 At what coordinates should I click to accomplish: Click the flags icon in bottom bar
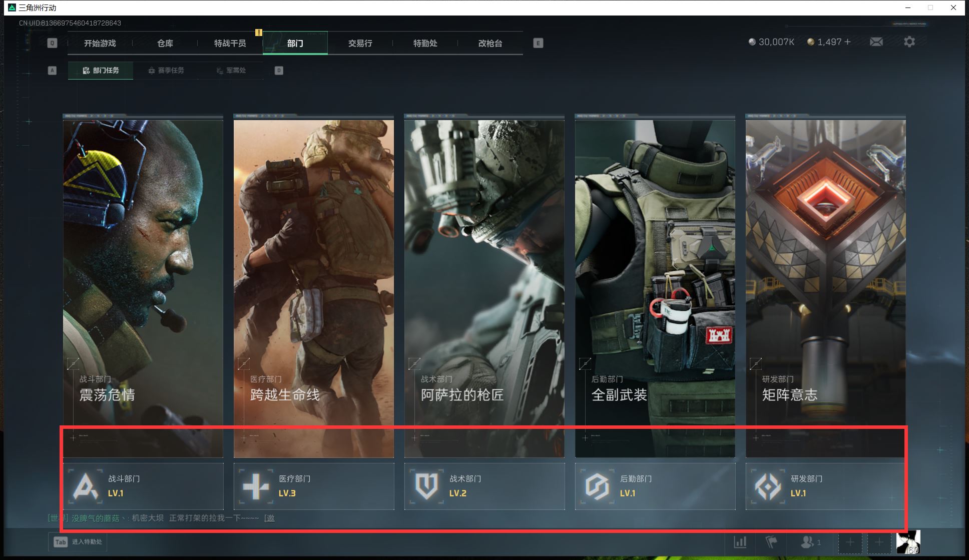coord(771,542)
